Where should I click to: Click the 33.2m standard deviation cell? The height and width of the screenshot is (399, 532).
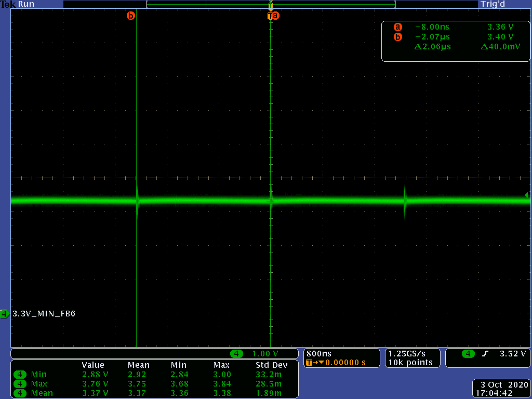[x=269, y=375]
